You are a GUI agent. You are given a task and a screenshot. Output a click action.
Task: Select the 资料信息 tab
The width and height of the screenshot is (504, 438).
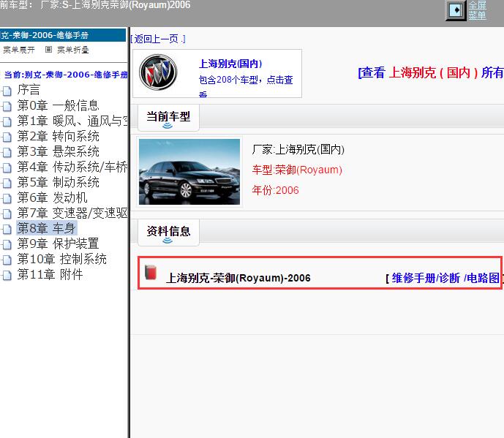tap(168, 233)
